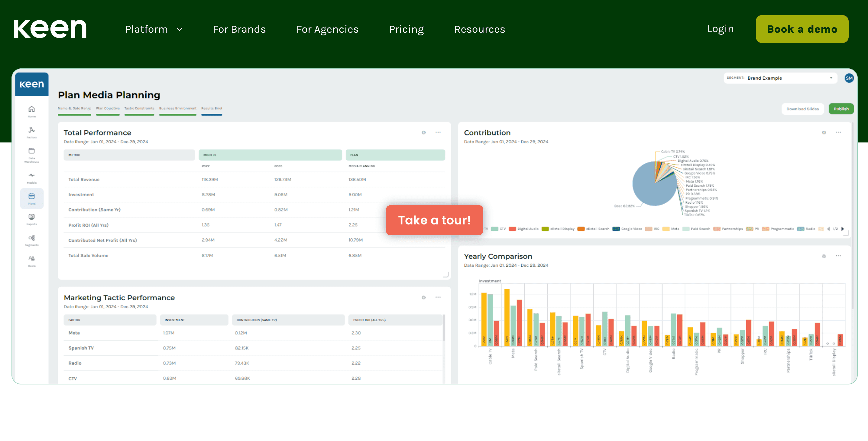This screenshot has height=441, width=868.
Task: Open the Contribution card three-dot menu
Action: pyautogui.click(x=838, y=132)
